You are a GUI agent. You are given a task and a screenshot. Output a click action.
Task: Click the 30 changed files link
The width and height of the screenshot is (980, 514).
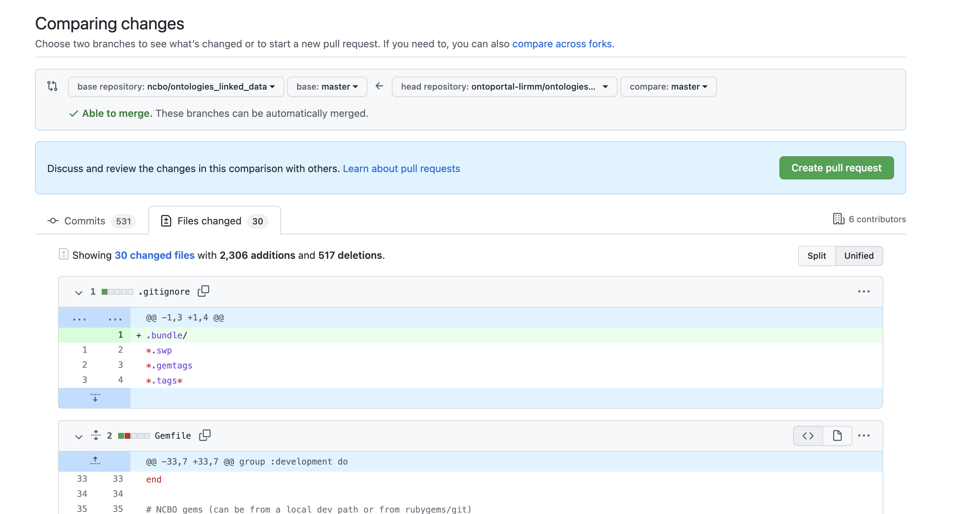(x=154, y=255)
